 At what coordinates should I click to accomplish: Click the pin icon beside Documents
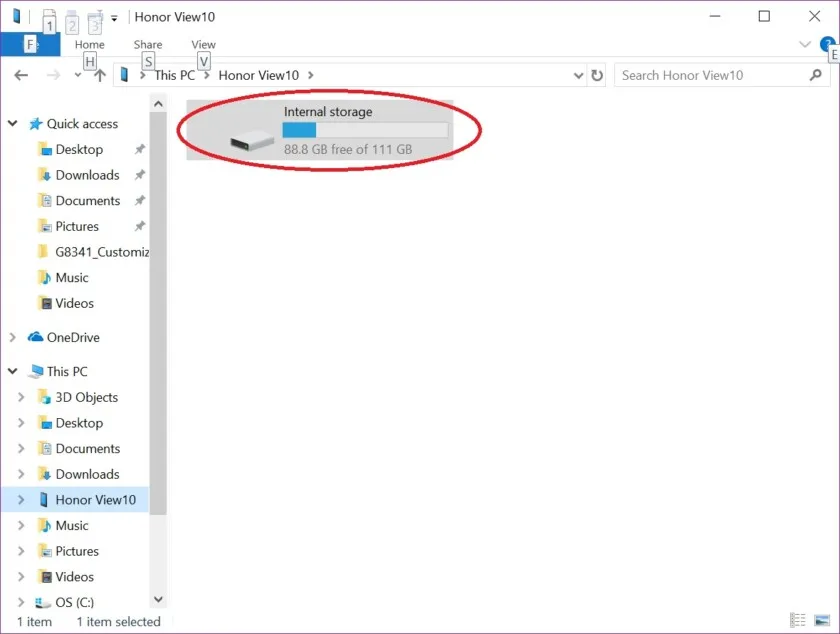click(140, 200)
